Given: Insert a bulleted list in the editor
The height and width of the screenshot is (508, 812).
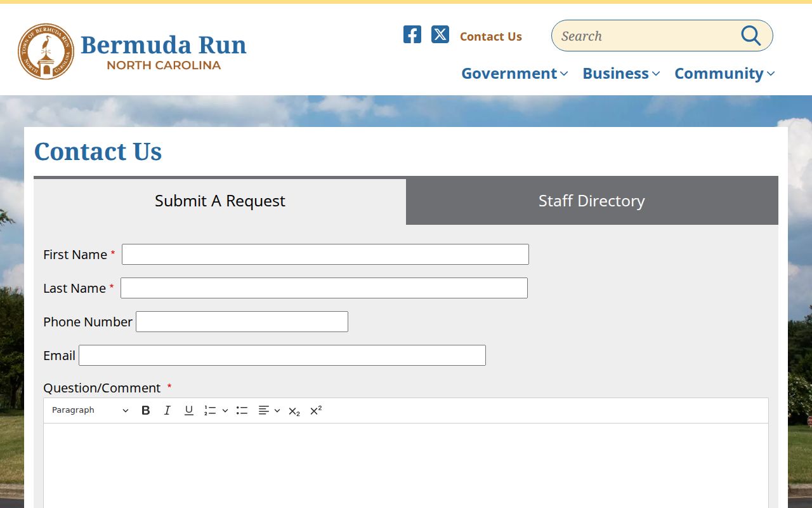Looking at the screenshot, I should 242,410.
